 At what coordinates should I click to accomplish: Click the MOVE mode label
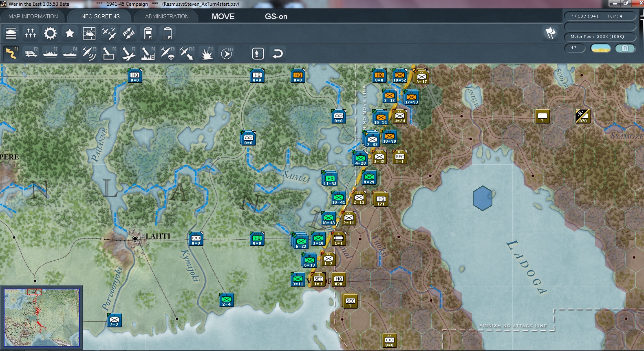tap(223, 16)
